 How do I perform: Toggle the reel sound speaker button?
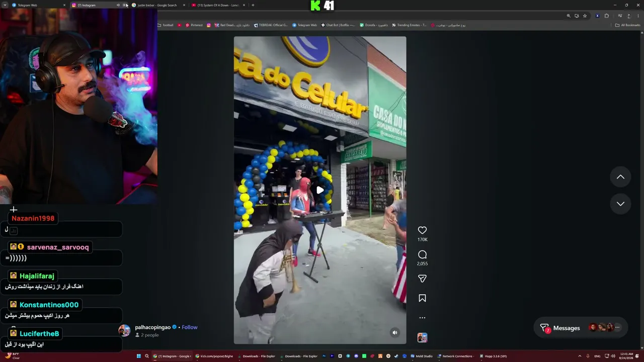point(395,332)
